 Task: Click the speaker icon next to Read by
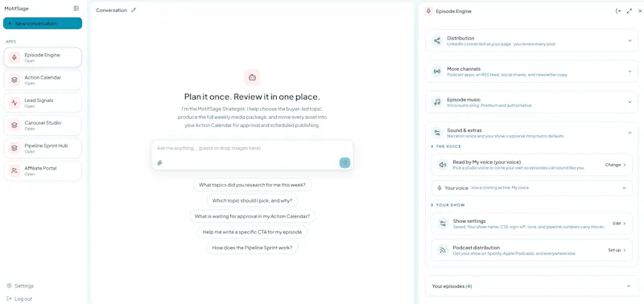tap(443, 165)
